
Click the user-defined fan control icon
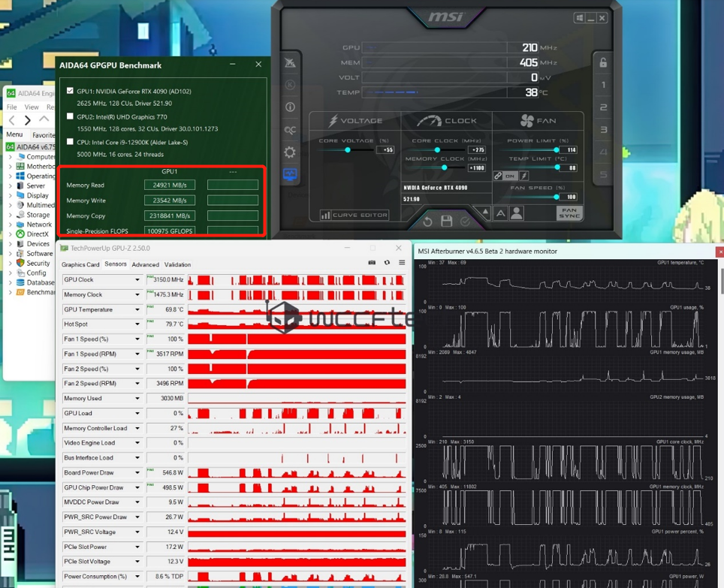517,213
